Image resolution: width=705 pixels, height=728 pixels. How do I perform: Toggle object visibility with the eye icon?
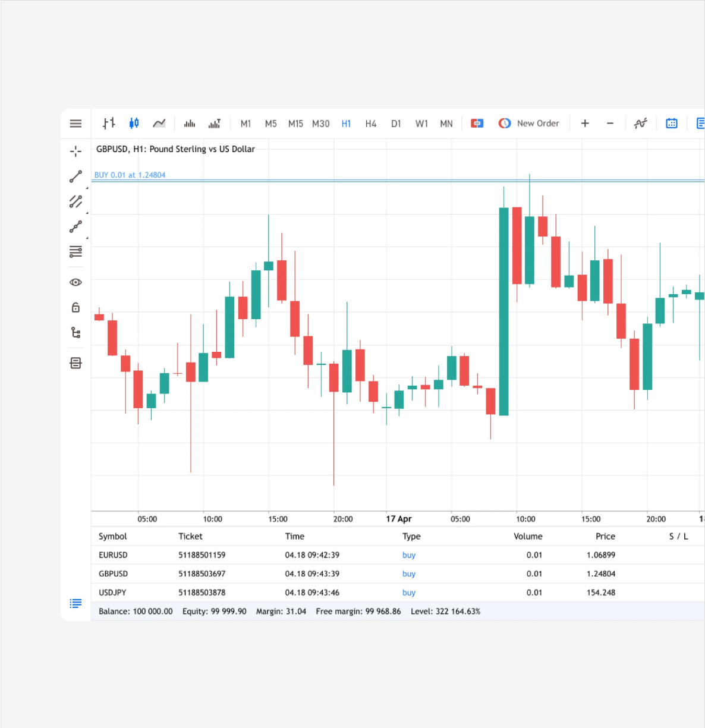point(75,282)
